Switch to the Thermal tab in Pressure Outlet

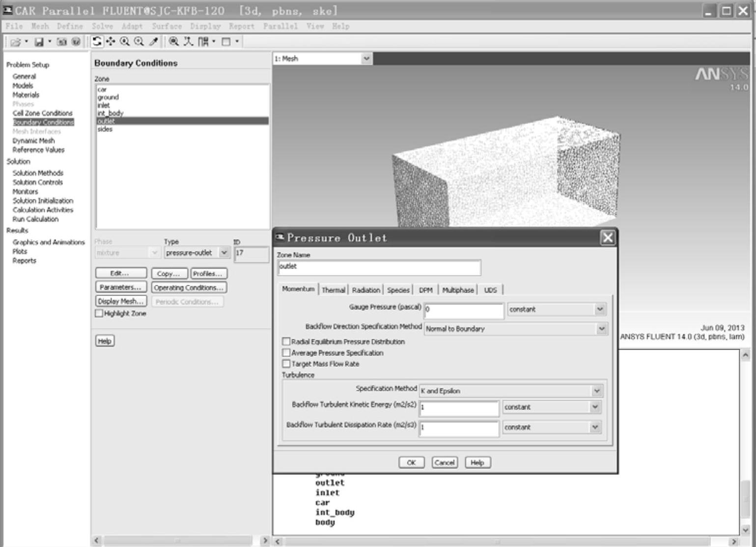(x=334, y=290)
